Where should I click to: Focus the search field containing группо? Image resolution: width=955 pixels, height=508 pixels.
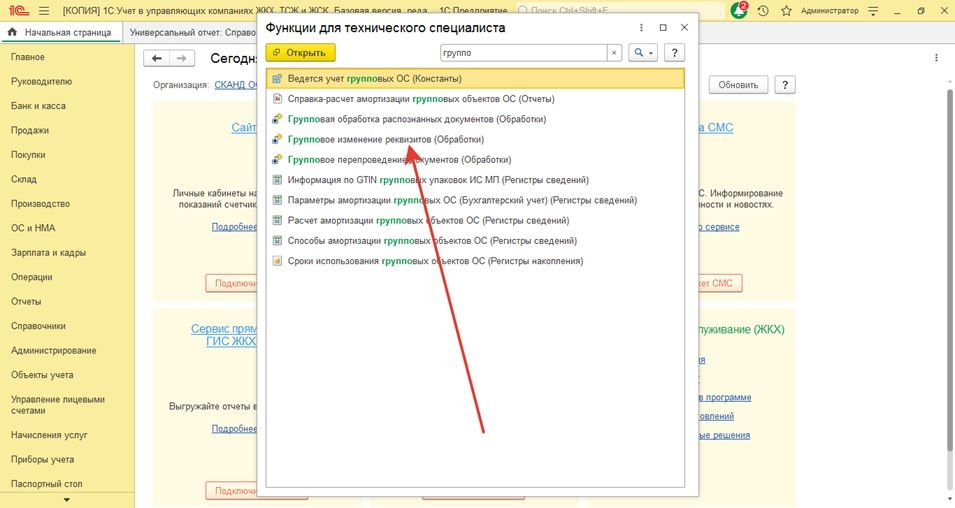pos(523,53)
